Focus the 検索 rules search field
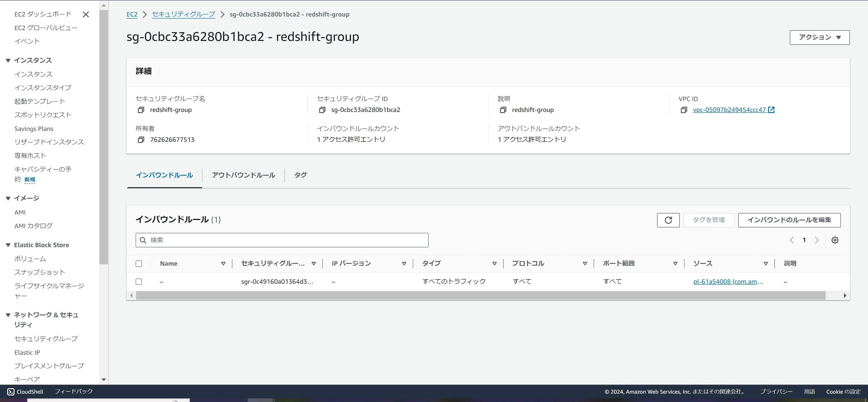The height and width of the screenshot is (402, 868). pyautogui.click(x=282, y=240)
